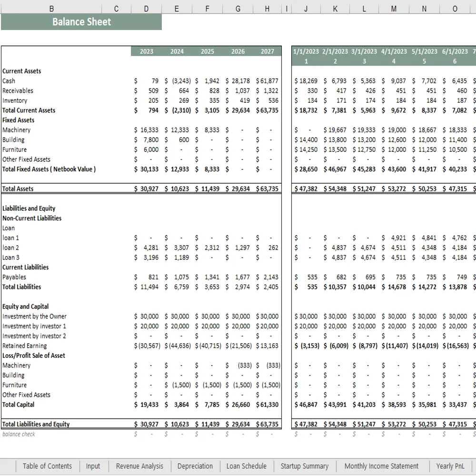The image size is (476, 476).
Task: Open the Input sheet tab
Action: [x=93, y=466]
